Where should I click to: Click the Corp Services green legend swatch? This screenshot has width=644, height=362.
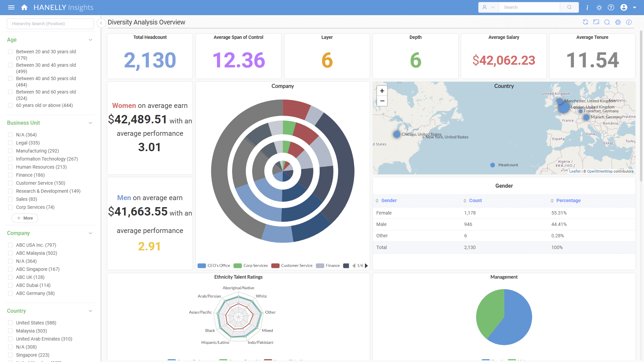[x=237, y=265]
